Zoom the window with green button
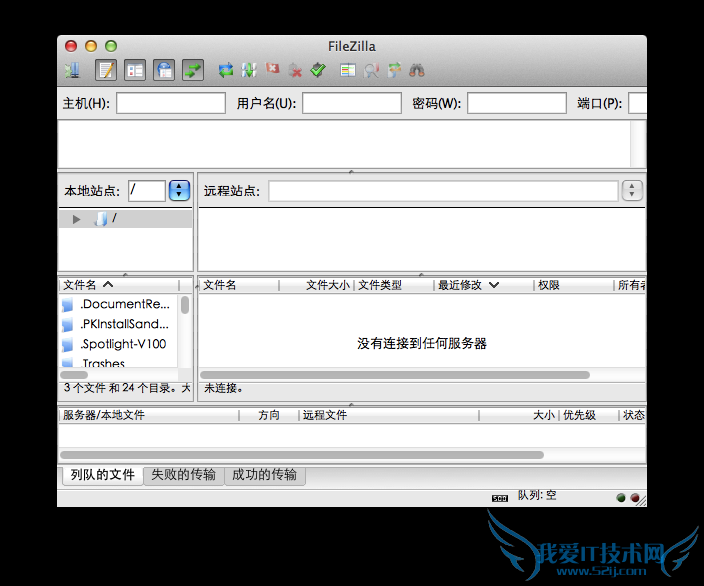 [111, 46]
